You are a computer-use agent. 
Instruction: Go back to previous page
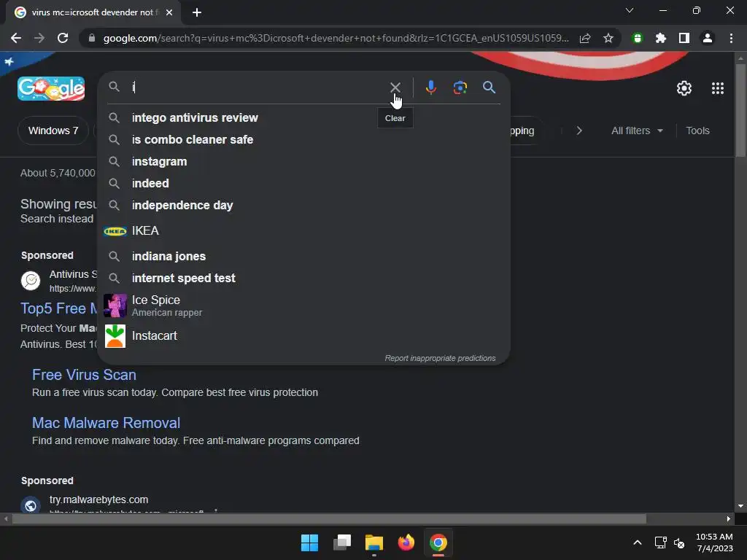16,38
